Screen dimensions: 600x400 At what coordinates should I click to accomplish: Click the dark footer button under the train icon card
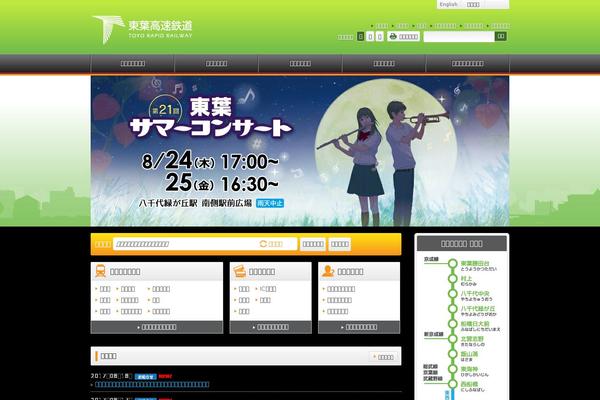157,327
